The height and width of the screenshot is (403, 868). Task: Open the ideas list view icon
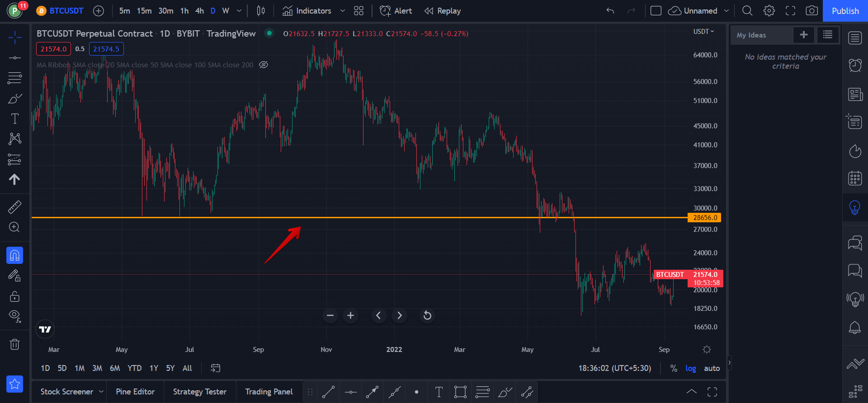(828, 35)
